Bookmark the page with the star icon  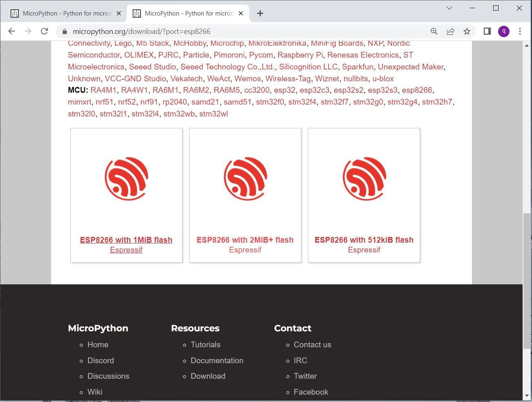[466, 31]
